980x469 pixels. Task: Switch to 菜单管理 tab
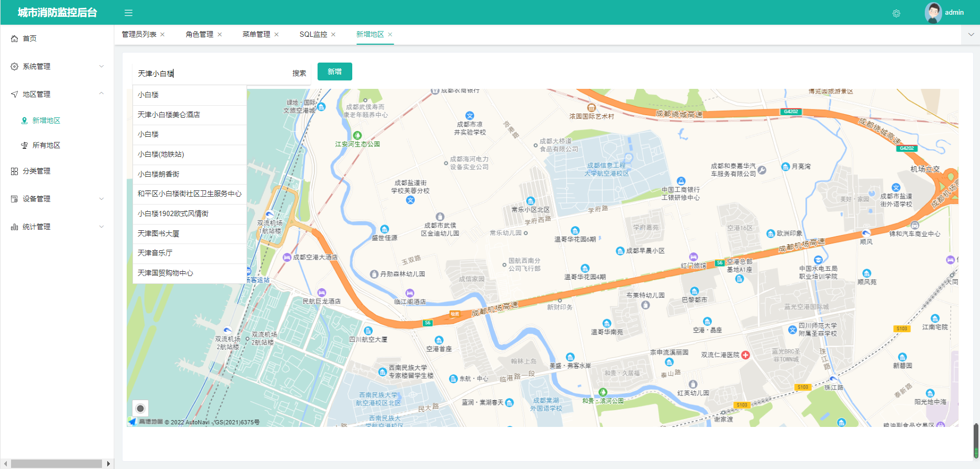coord(257,34)
